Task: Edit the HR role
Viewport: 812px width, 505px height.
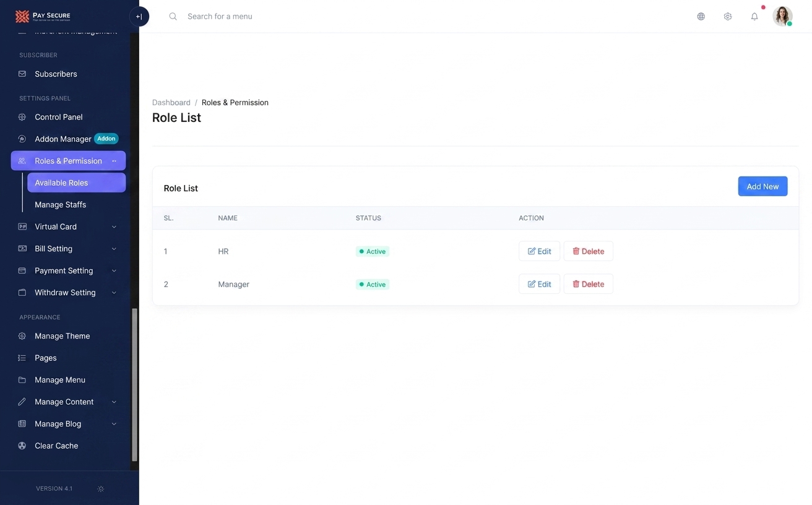Action: click(x=540, y=251)
